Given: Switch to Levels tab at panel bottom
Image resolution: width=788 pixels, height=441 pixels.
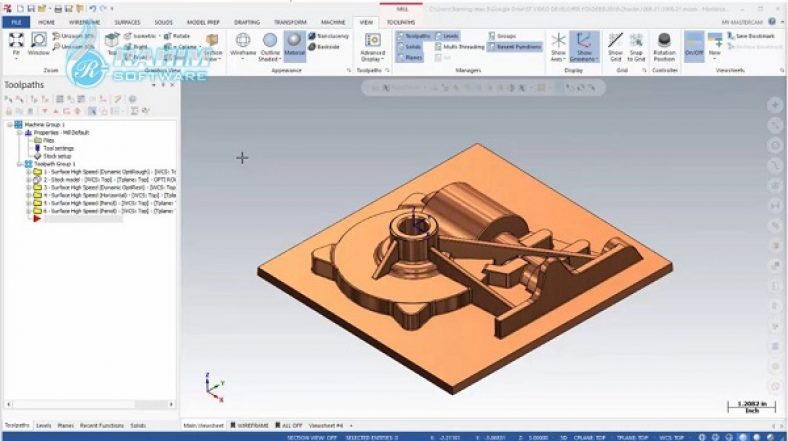Looking at the screenshot, I should tap(44, 425).
